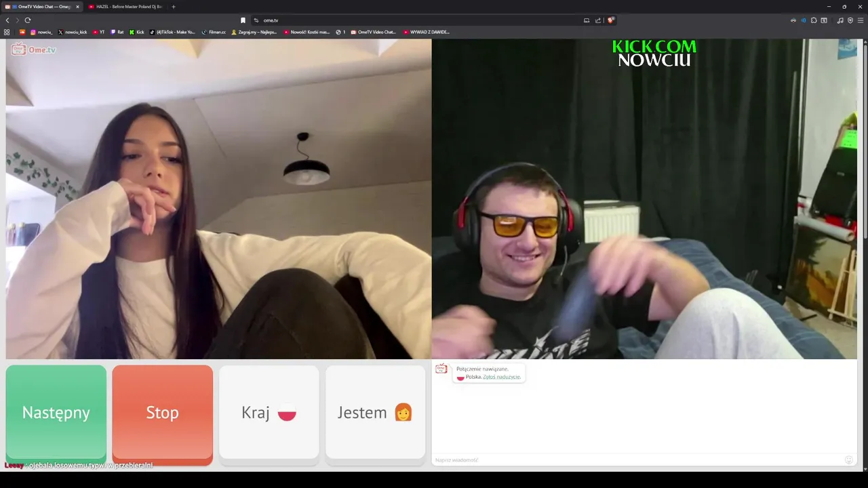Image resolution: width=868 pixels, height=488 pixels.
Task: Open first orange bookmark icon after apps grid
Action: click(22, 32)
